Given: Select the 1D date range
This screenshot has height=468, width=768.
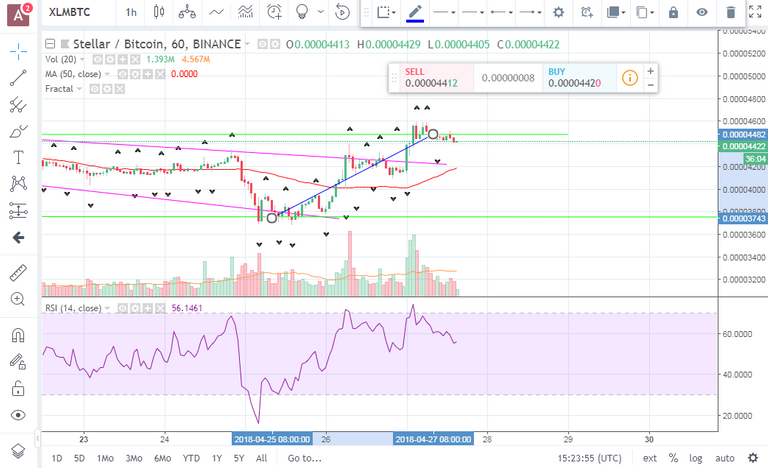Looking at the screenshot, I should coord(57,458).
